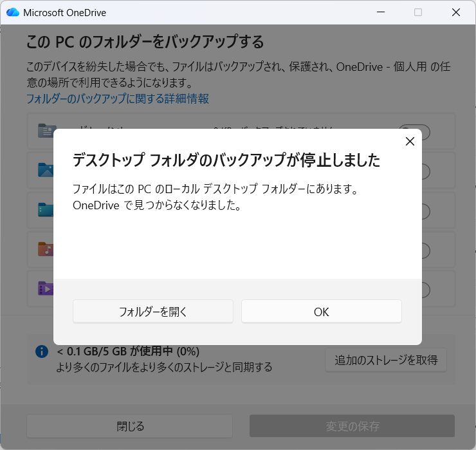Click the Documents folder icon in the list

pyautogui.click(x=47, y=131)
